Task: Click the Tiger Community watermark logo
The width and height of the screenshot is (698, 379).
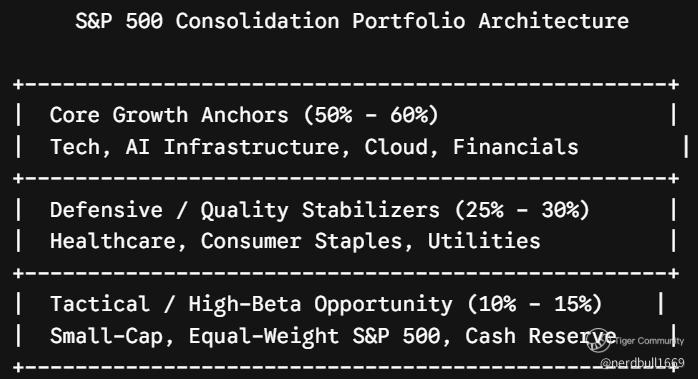Action: point(598,341)
